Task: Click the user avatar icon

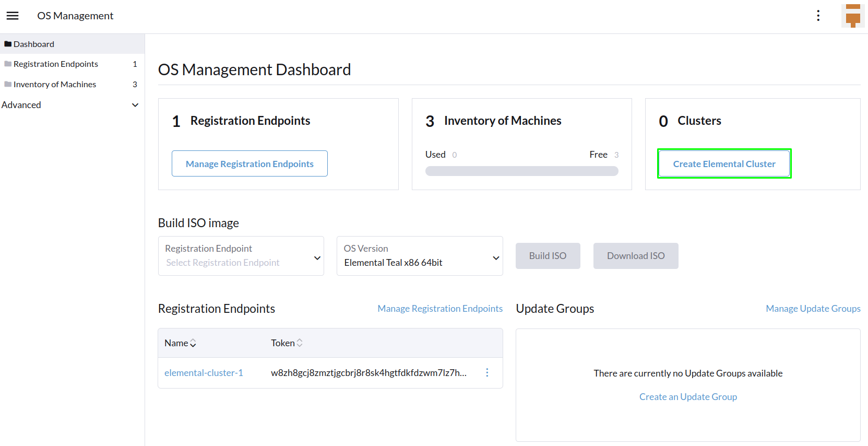Action: point(853,16)
